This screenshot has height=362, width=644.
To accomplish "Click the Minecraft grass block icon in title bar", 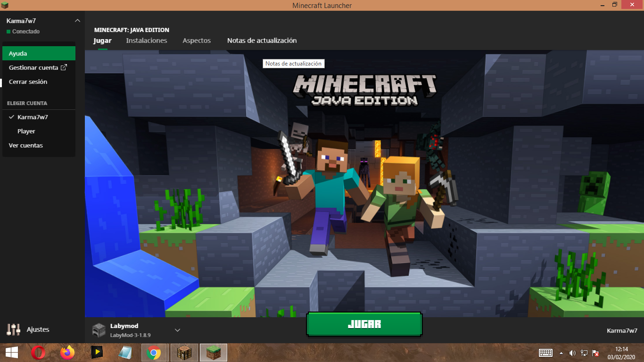I will tap(5, 5).
